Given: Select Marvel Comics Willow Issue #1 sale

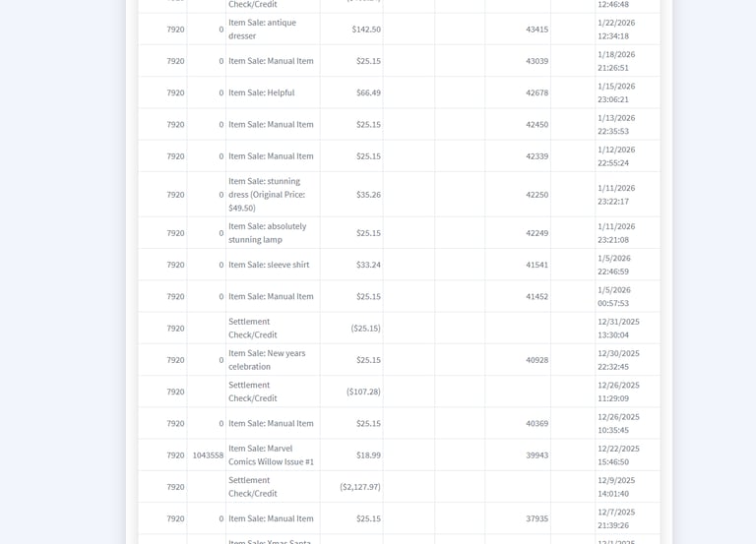Looking at the screenshot, I should (x=271, y=454).
